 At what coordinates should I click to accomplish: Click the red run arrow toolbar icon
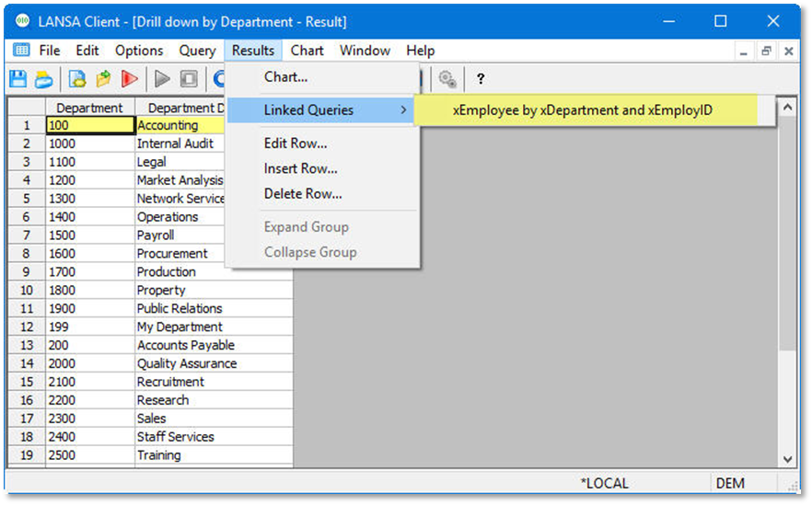click(x=130, y=79)
